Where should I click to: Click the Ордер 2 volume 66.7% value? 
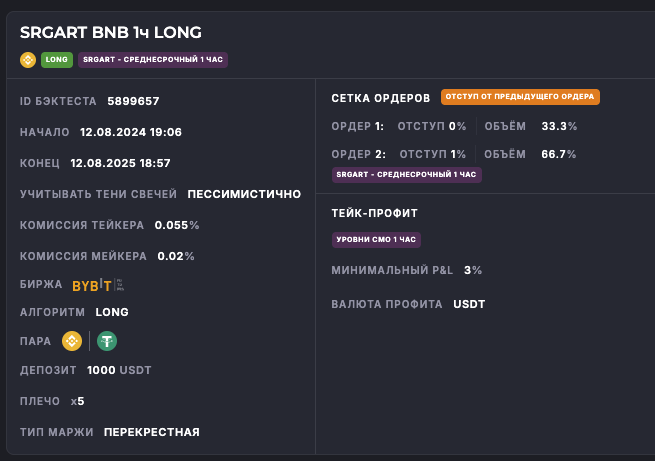559,154
